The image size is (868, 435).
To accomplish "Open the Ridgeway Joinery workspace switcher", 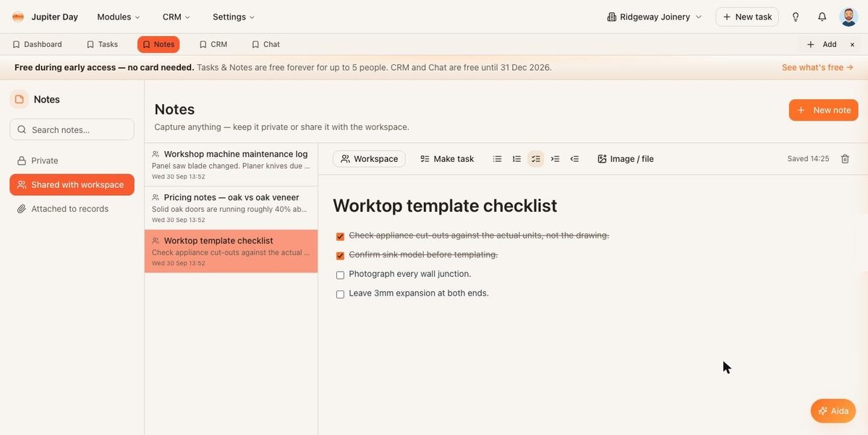I will point(655,17).
